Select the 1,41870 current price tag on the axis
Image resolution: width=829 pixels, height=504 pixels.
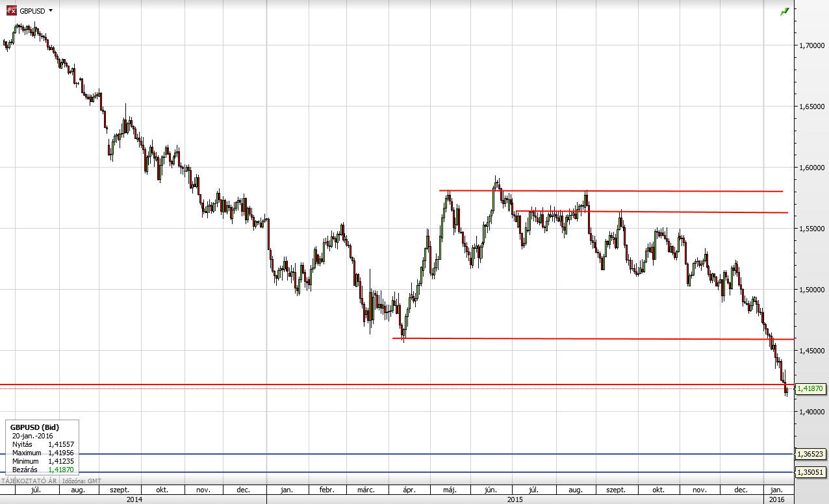pyautogui.click(x=810, y=388)
